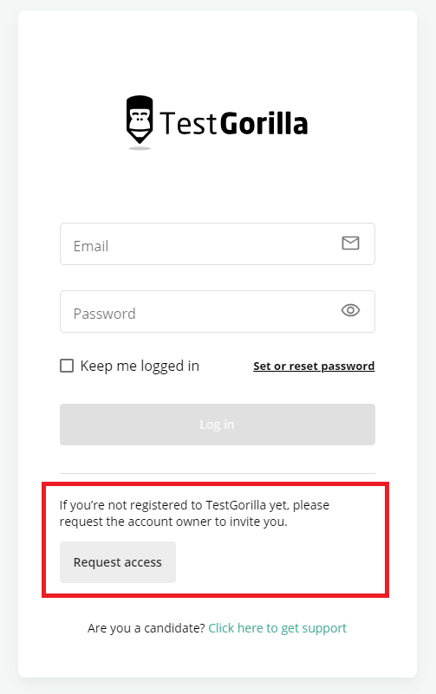
Task: Click the 'Keep me logged in' label text
Action: tap(139, 366)
